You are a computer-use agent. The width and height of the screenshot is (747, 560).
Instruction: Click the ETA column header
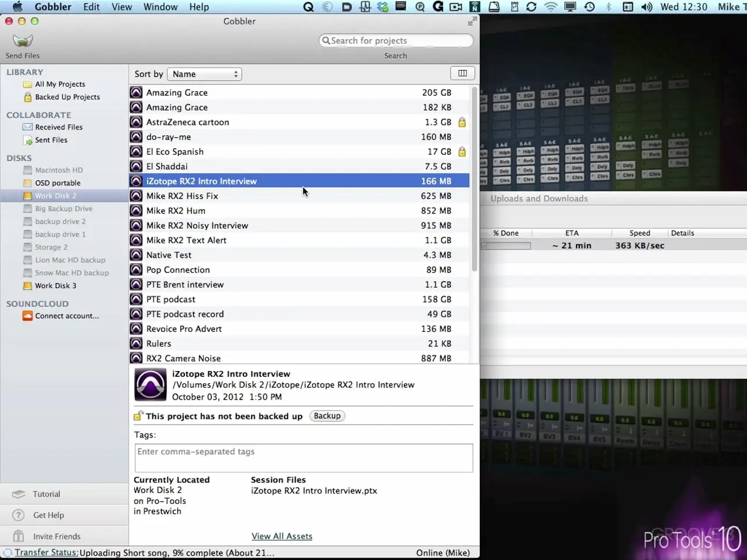pyautogui.click(x=572, y=233)
